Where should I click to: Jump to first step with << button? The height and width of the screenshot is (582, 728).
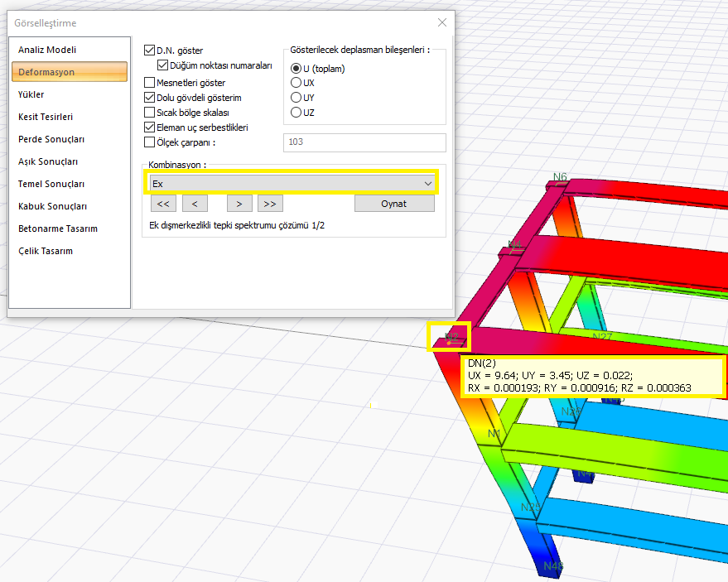(162, 203)
